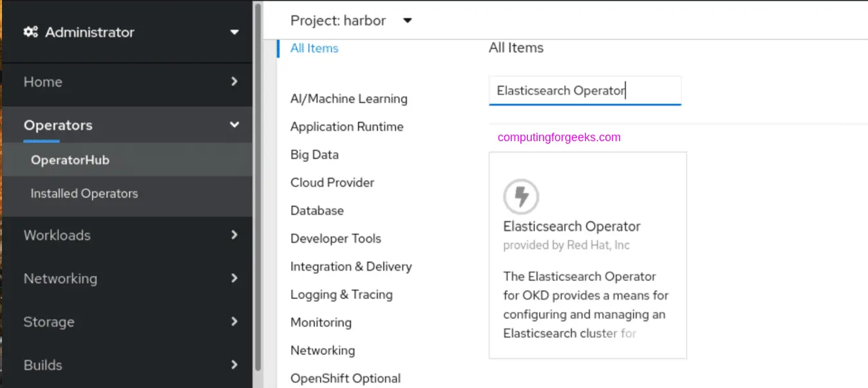Open the Elasticsearch Operator card
This screenshot has width=868, height=388.
click(587, 255)
